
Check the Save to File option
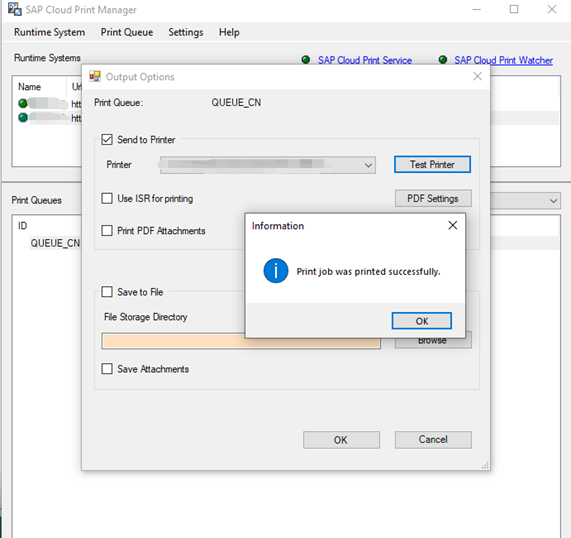(107, 292)
